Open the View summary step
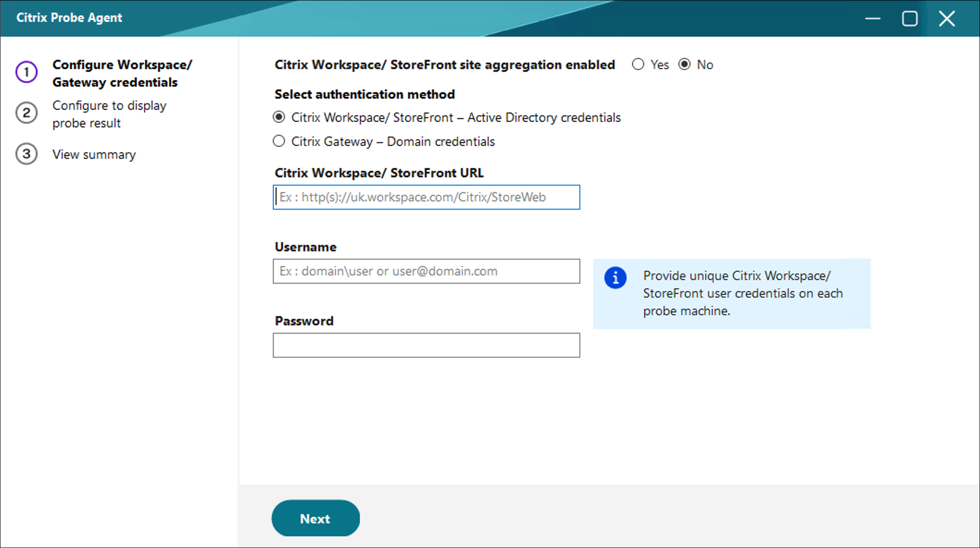Viewport: 980px width, 548px height. pos(94,155)
